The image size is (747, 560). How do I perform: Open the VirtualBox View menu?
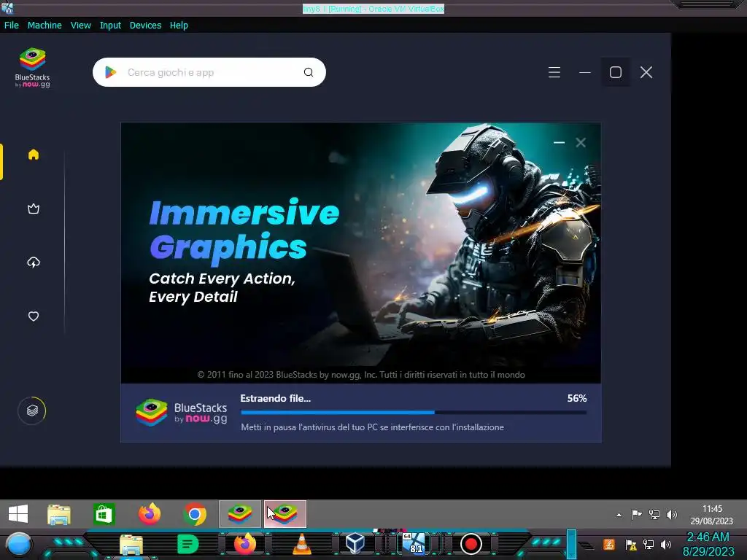pos(80,26)
